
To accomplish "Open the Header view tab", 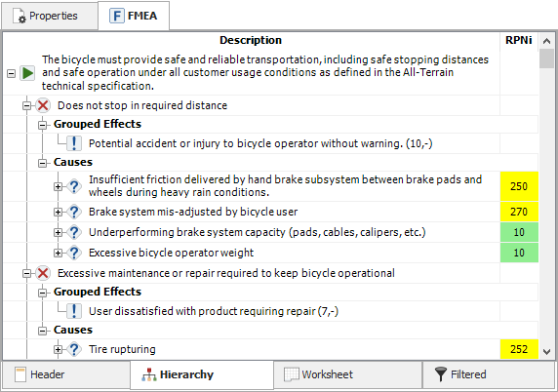I will 65,374.
